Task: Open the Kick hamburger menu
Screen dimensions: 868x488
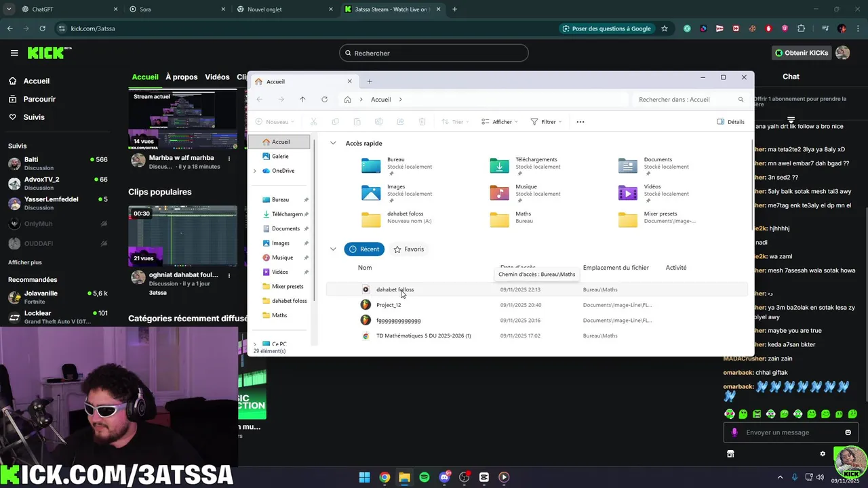Action: 14,53
